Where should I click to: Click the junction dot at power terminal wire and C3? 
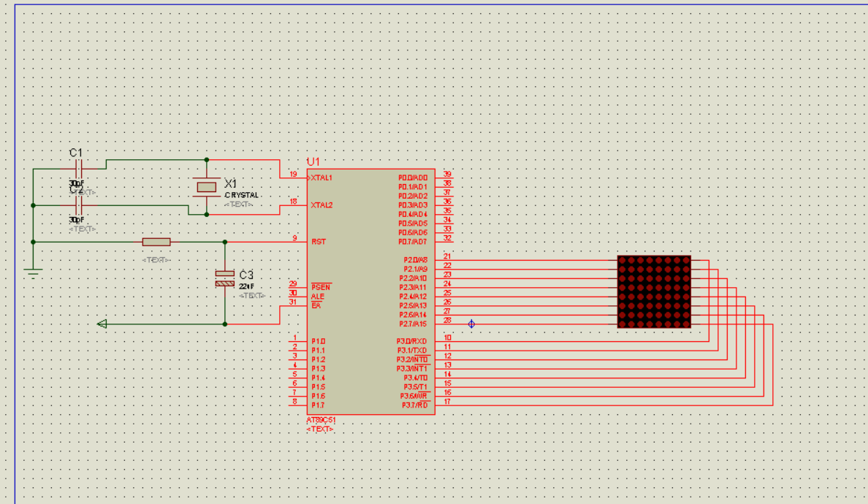(225, 324)
